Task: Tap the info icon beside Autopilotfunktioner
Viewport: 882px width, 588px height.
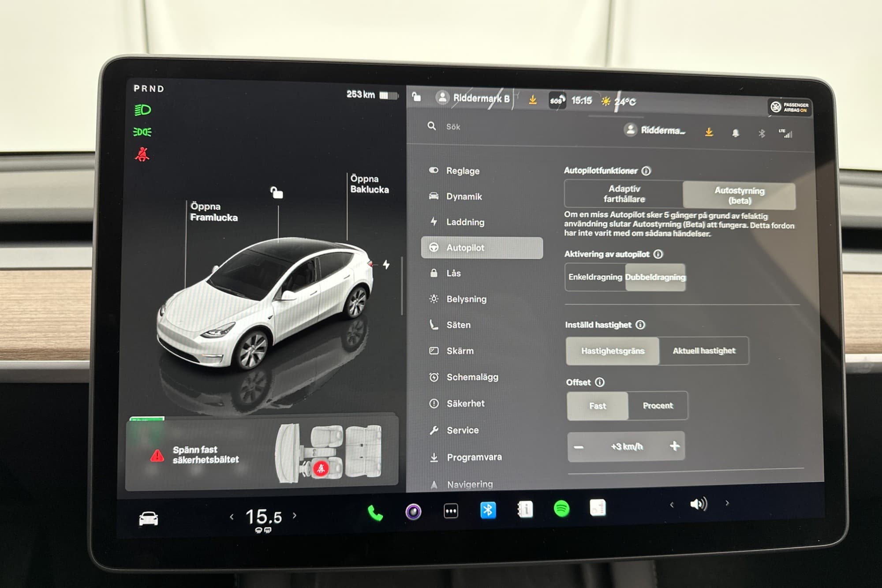Action: [646, 171]
